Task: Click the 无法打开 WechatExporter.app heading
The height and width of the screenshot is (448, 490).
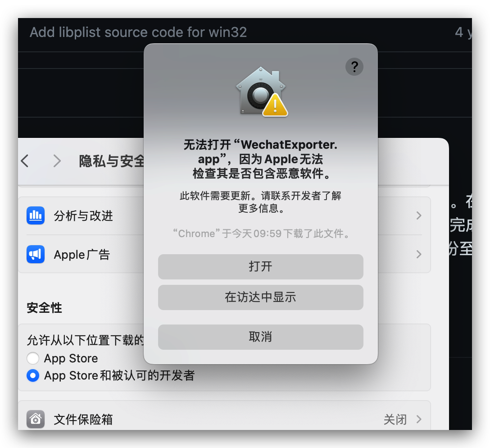Action: (x=261, y=159)
